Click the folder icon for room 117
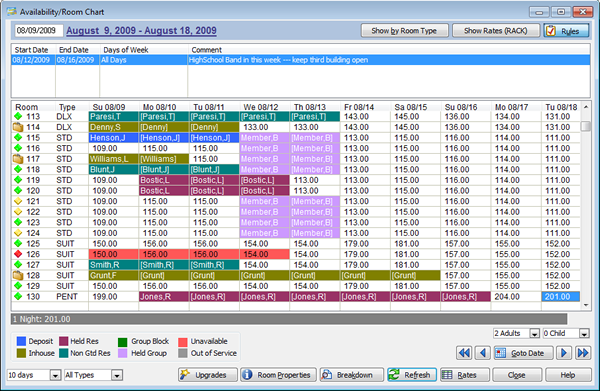Viewport: 600px width, 391px height. point(18,159)
